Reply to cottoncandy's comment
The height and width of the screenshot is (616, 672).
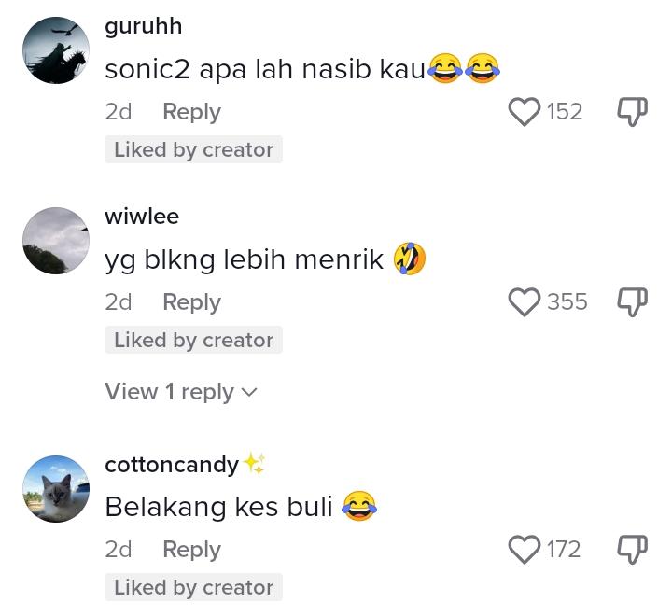[191, 550]
